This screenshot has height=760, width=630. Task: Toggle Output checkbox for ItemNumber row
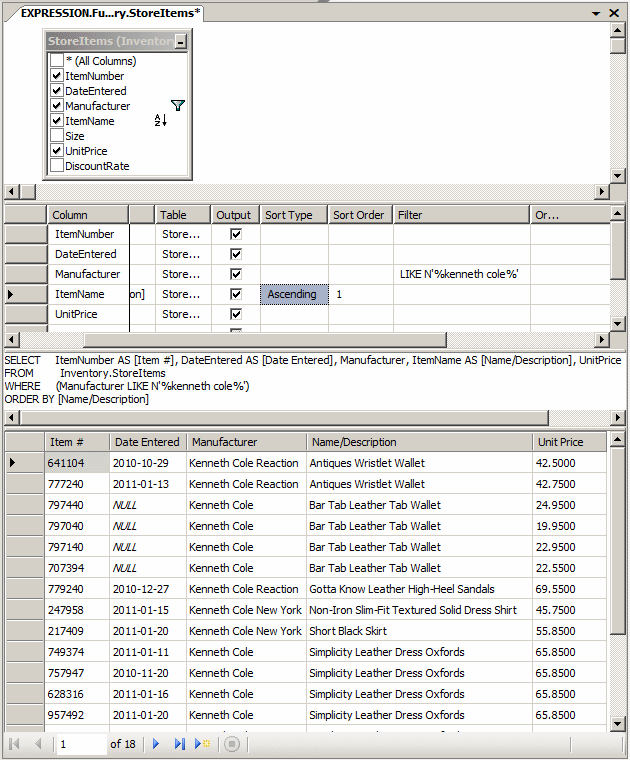click(236, 234)
